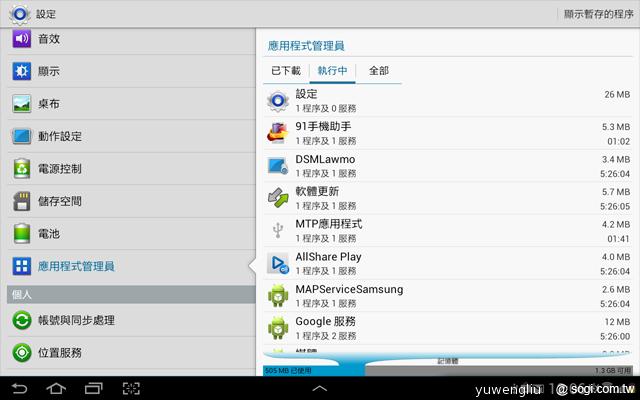The image size is (640, 400).
Task: Tap the AllShare Play app name
Action: pos(329,257)
